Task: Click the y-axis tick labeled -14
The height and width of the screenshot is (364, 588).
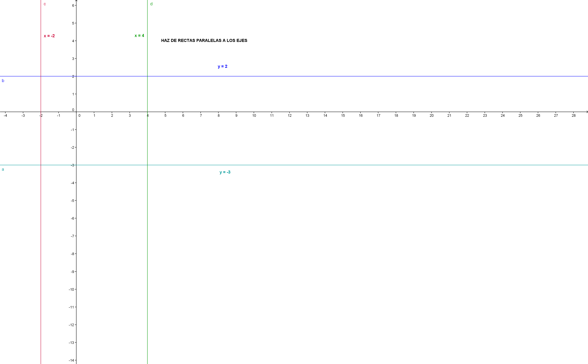Action: [x=71, y=360]
